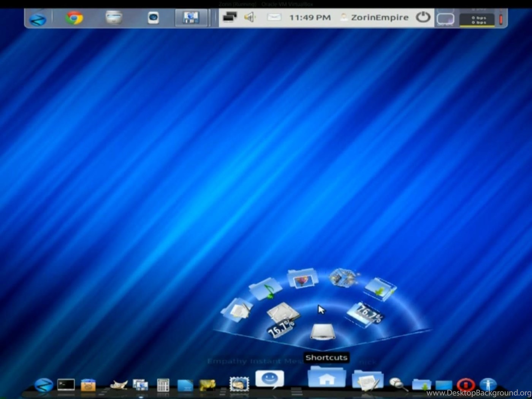Open the network connections indicator
This screenshot has height=399, width=532.
(230, 17)
